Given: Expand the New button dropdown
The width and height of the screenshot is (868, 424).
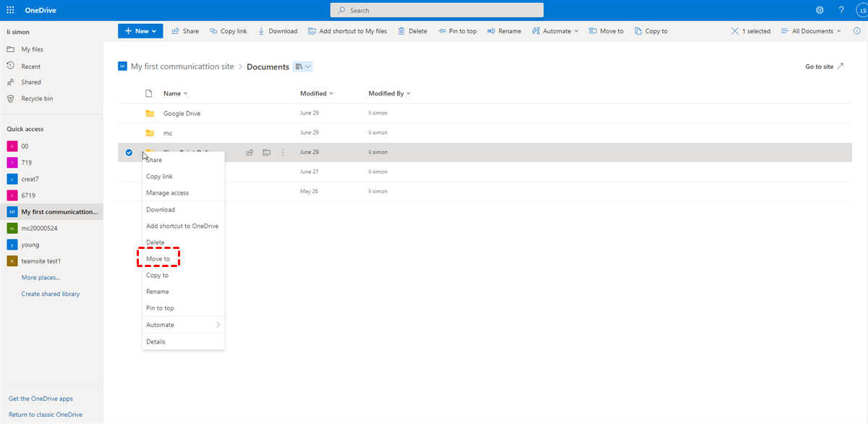Looking at the screenshot, I should click(x=140, y=31).
